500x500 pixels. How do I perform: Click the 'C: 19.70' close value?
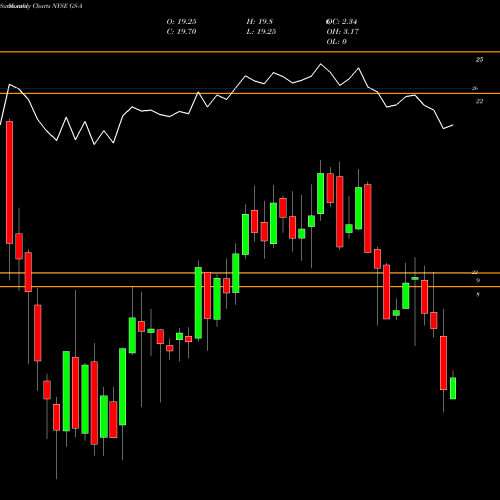[181, 32]
